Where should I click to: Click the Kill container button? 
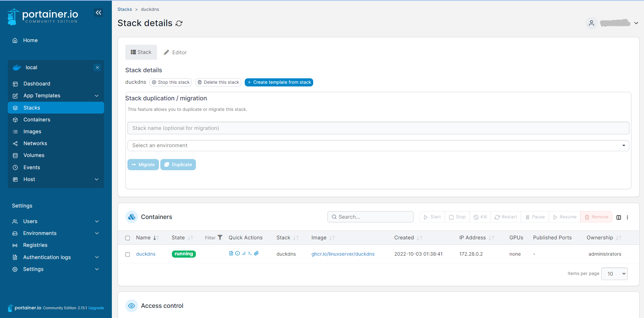click(x=480, y=217)
